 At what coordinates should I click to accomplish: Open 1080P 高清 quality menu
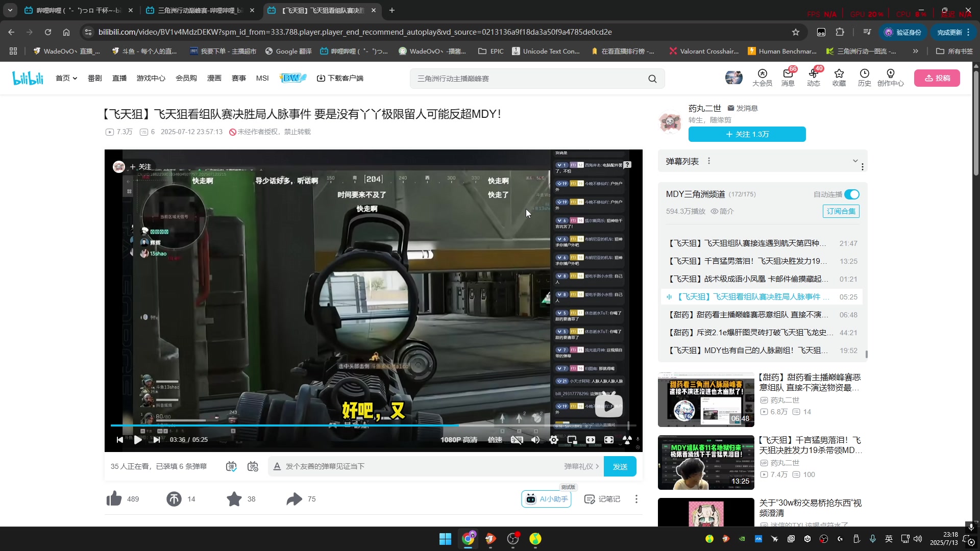click(459, 440)
